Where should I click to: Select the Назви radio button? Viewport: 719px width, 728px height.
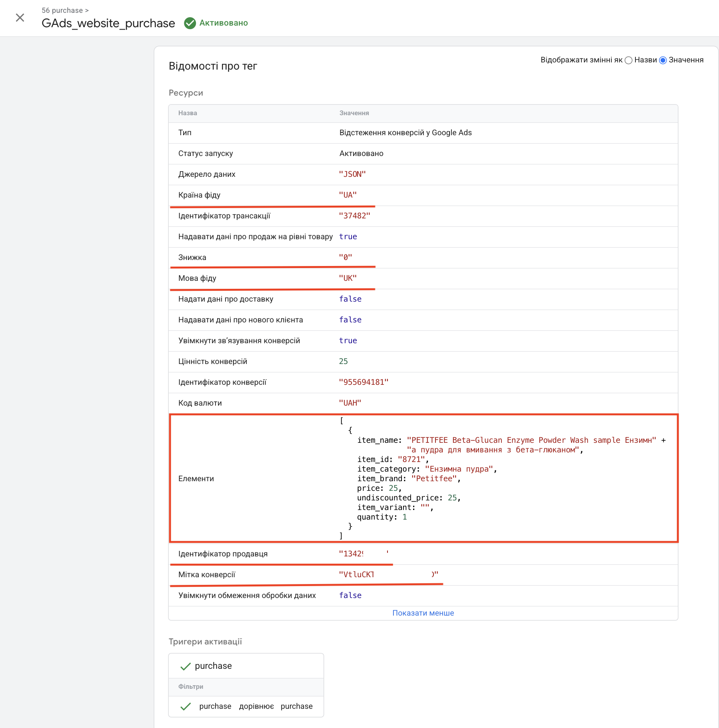[628, 60]
